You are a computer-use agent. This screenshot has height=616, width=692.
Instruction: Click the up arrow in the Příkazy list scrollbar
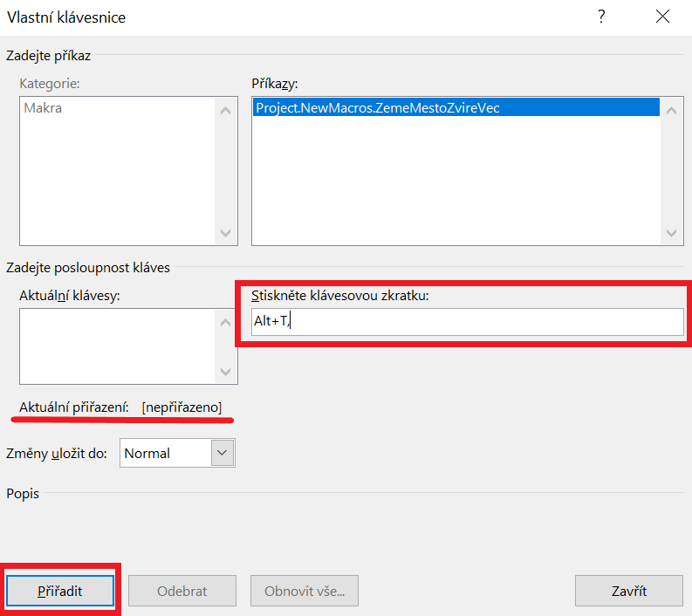pyautogui.click(x=671, y=110)
